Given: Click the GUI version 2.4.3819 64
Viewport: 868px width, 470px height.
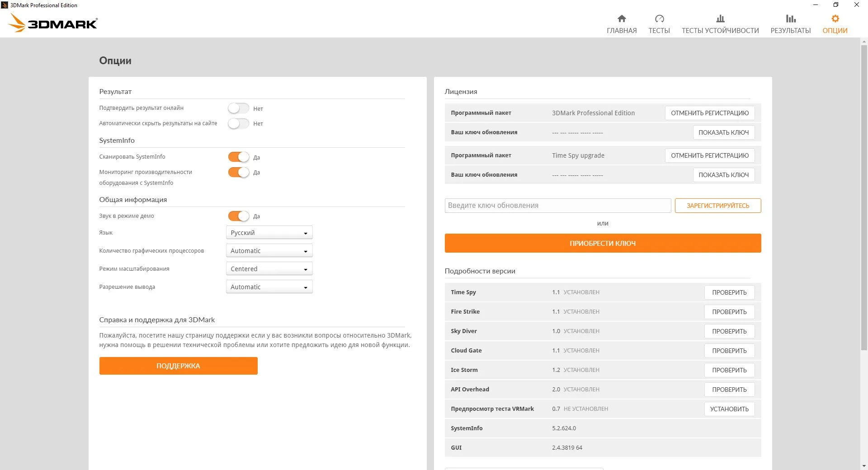Looking at the screenshot, I should pyautogui.click(x=567, y=448).
